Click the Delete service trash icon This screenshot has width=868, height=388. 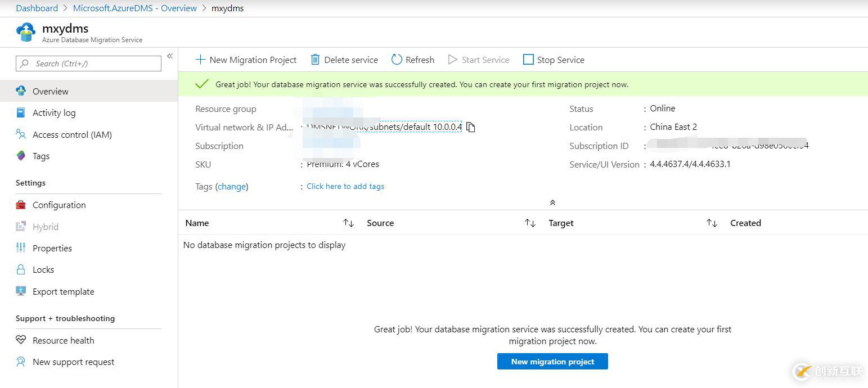tap(316, 60)
